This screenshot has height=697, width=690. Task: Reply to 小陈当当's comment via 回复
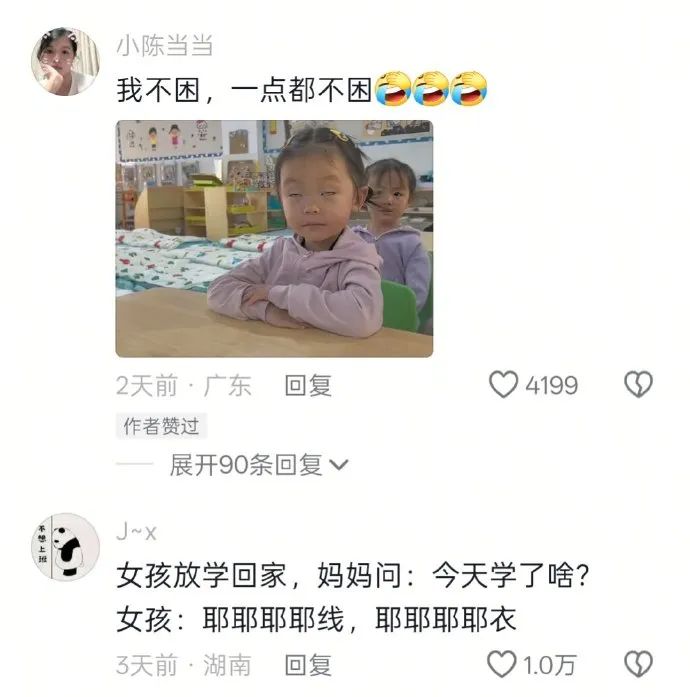(308, 385)
